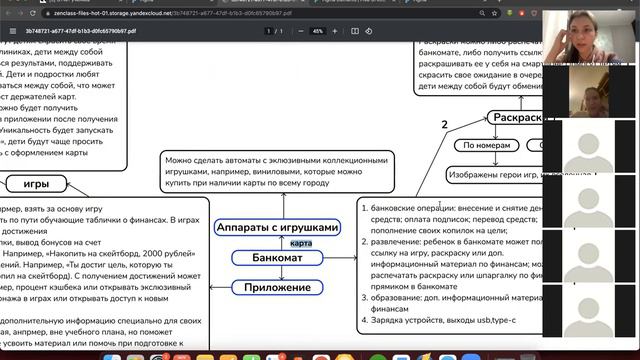Click the PDF file name title
Image resolution: width=640 pixels, height=360 pixels.
coord(81,31)
